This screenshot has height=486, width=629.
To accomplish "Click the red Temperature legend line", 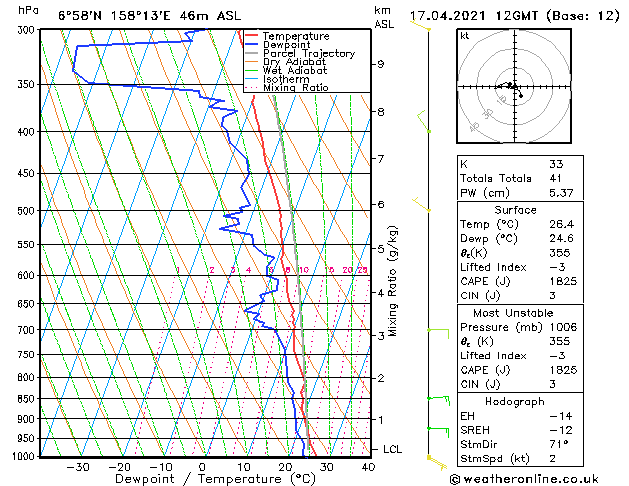I will point(252,36).
